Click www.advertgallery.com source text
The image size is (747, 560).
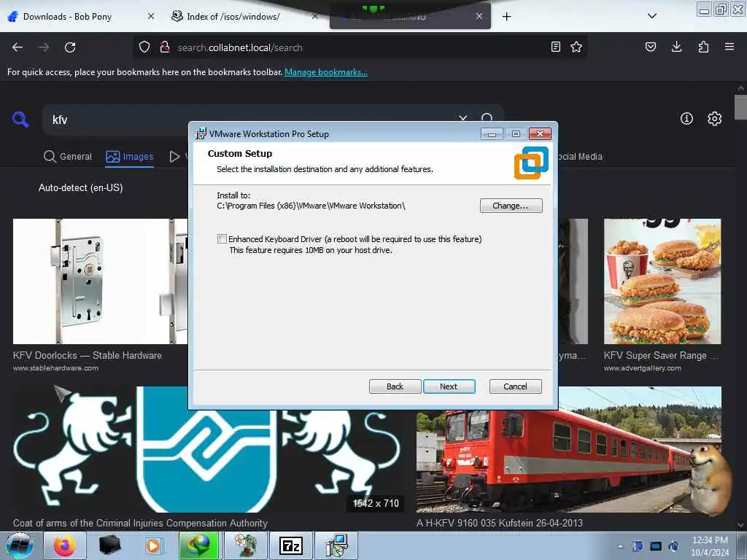click(x=642, y=368)
